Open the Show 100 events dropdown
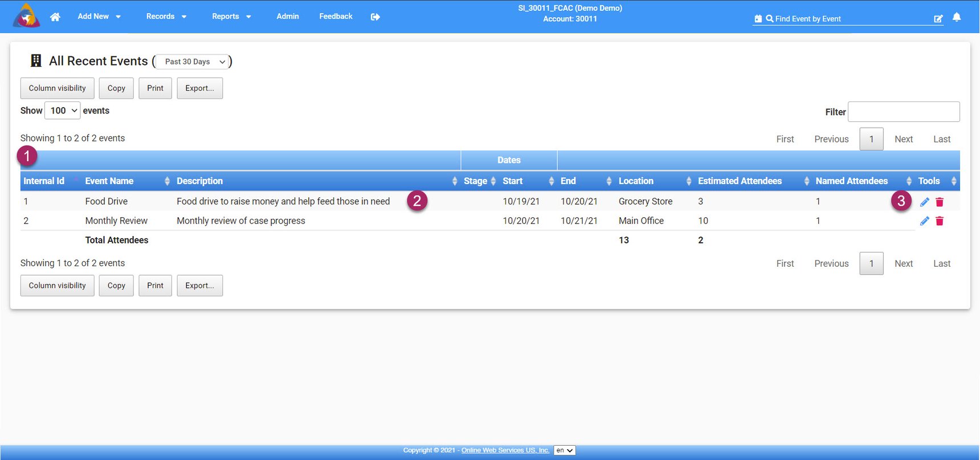 63,111
